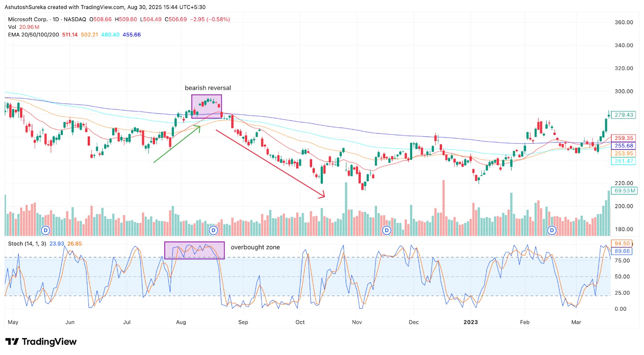Select the Vol indicator legend label
644x355 pixels.
12,27
